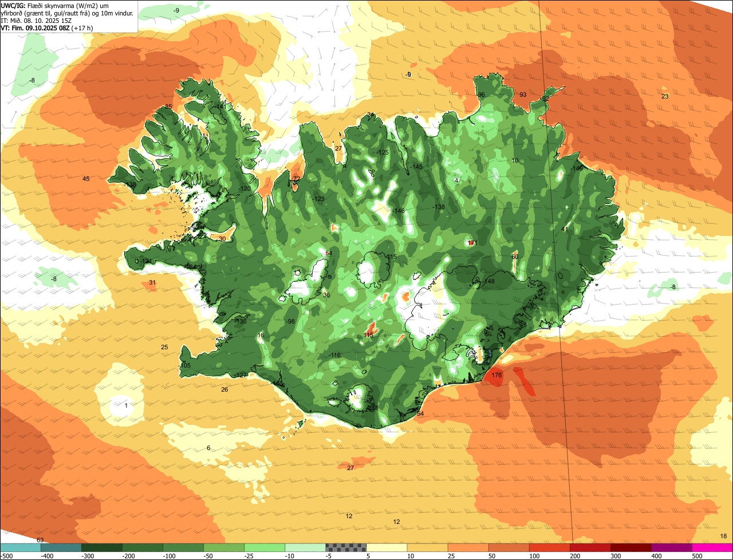Click the -136 value in west Iceland
The width and height of the screenshot is (733, 560).
pyautogui.click(x=241, y=321)
